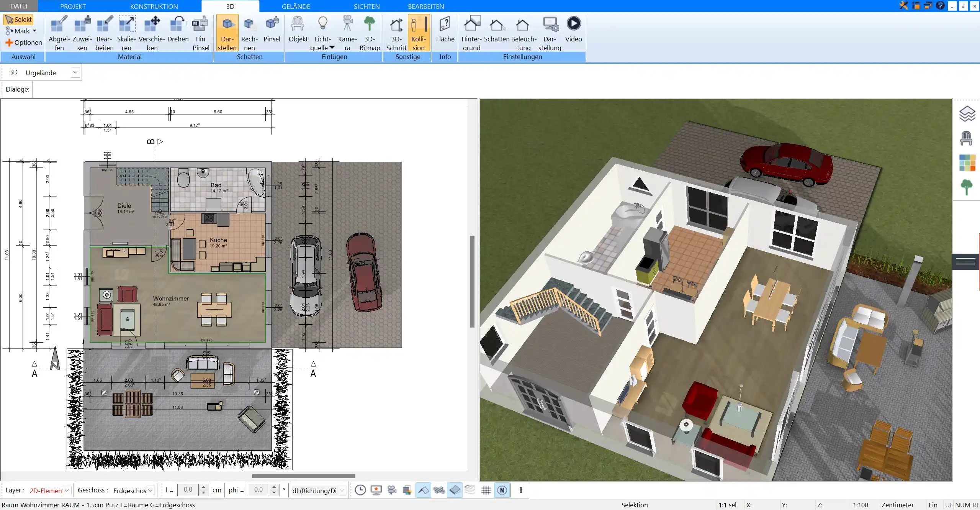The width and height of the screenshot is (980, 510).
Task: Expand the side panel hamburger handle
Action: point(965,261)
